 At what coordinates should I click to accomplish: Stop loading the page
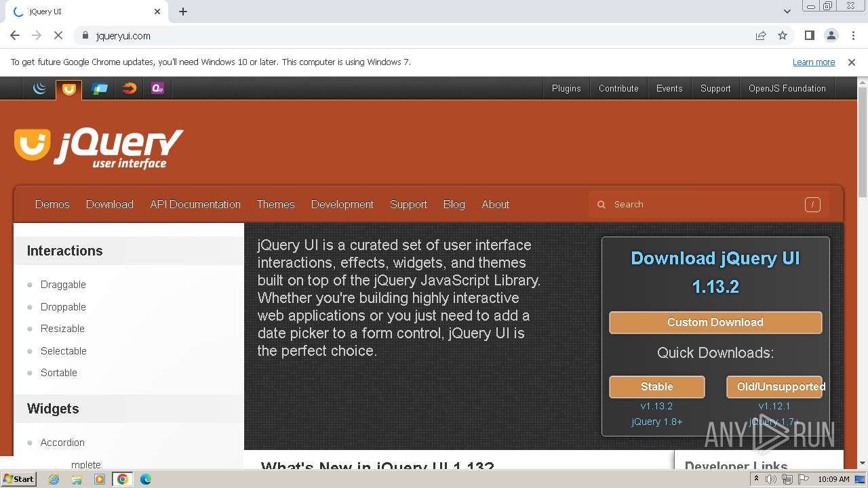coord(58,35)
